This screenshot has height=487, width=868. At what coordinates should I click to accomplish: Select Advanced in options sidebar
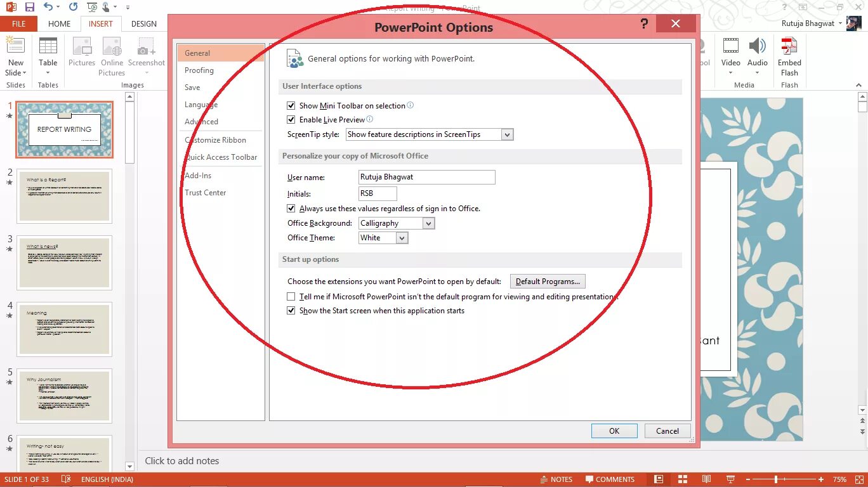201,122
